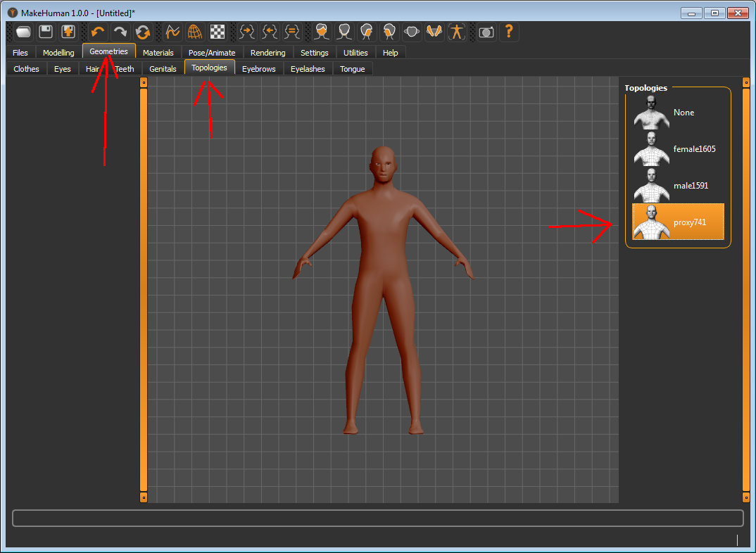Select the None topology option
The image size is (756, 553).
(x=683, y=113)
